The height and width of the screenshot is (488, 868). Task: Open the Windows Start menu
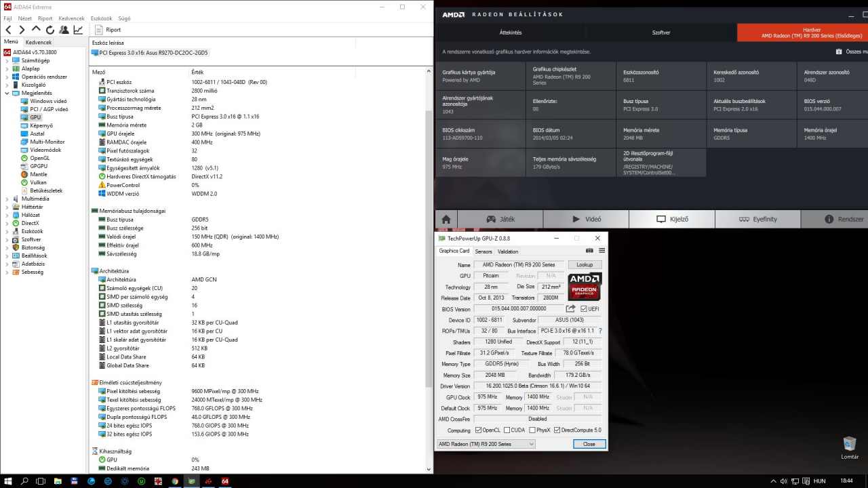(x=7, y=481)
